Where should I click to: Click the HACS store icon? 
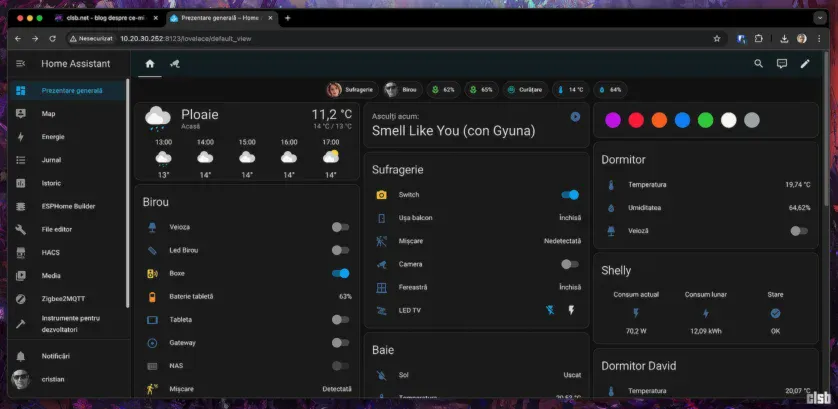click(x=21, y=252)
